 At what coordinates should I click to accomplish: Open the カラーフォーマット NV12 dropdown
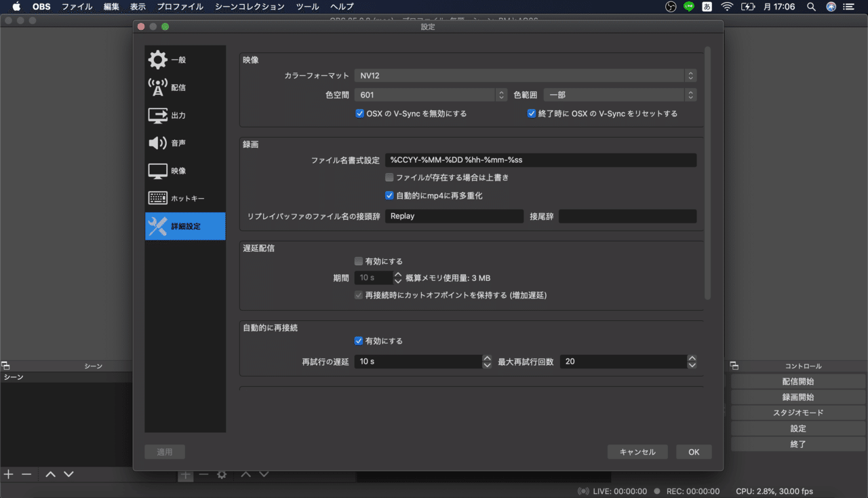(526, 76)
